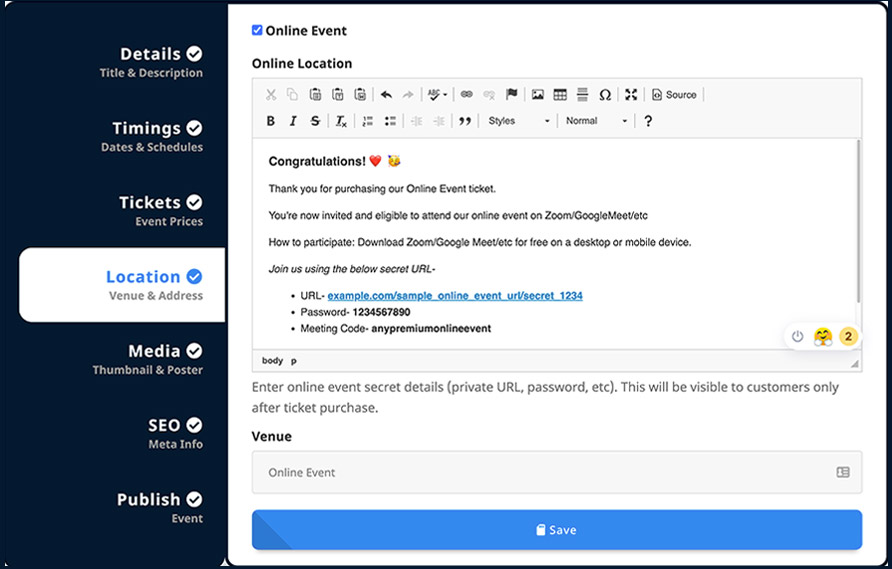Insert an image into the editor

pos(538,94)
